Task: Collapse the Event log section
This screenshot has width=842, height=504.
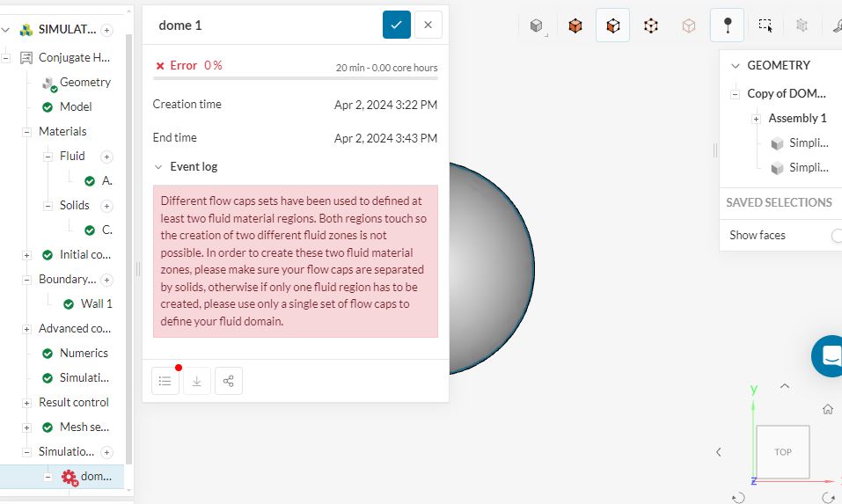Action: click(x=158, y=167)
